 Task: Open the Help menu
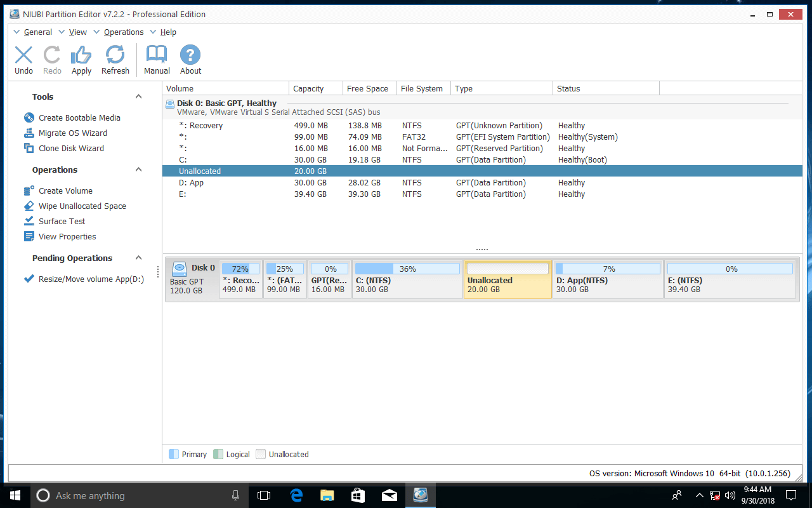pyautogui.click(x=168, y=32)
